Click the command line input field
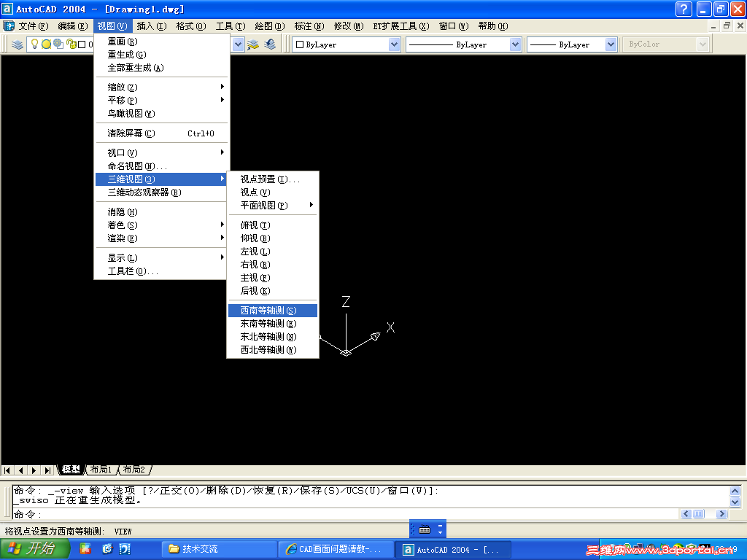747x560 pixels. pyautogui.click(x=345, y=514)
